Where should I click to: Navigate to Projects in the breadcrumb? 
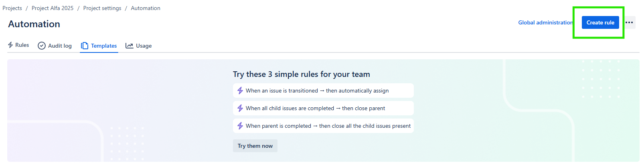(x=12, y=8)
